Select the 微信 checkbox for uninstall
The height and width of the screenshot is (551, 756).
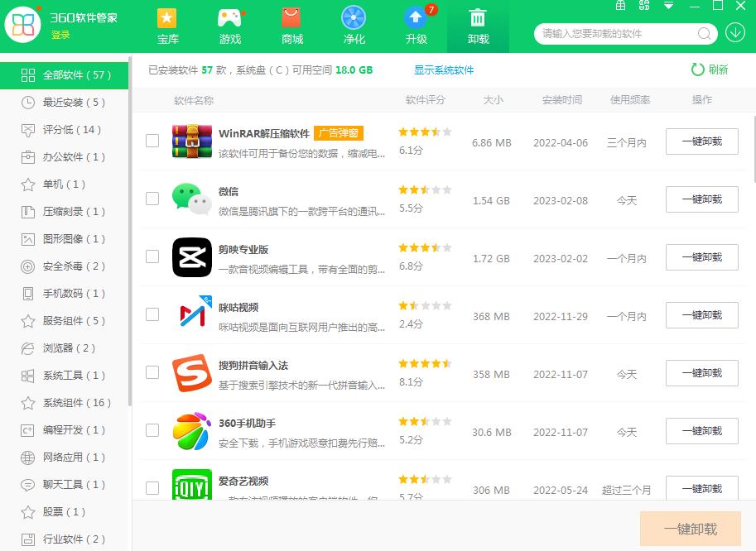tap(152, 199)
